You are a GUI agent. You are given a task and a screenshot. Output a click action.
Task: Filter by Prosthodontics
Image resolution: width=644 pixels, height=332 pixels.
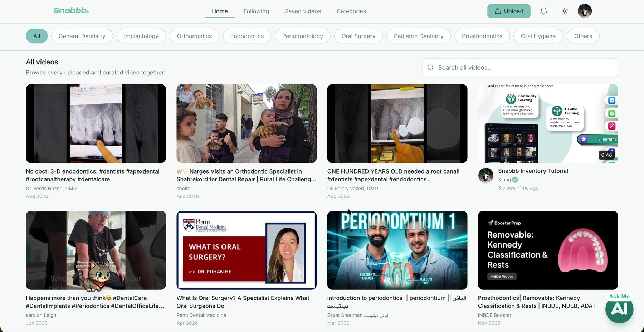click(482, 36)
